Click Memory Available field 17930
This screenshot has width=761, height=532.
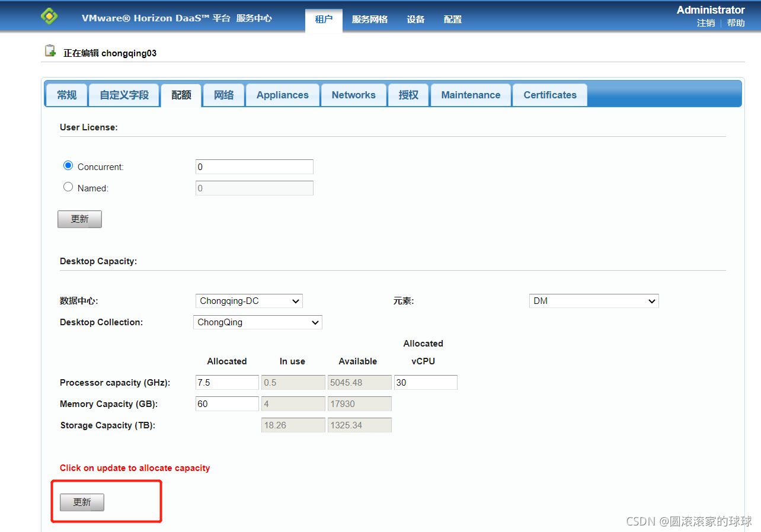[360, 403]
